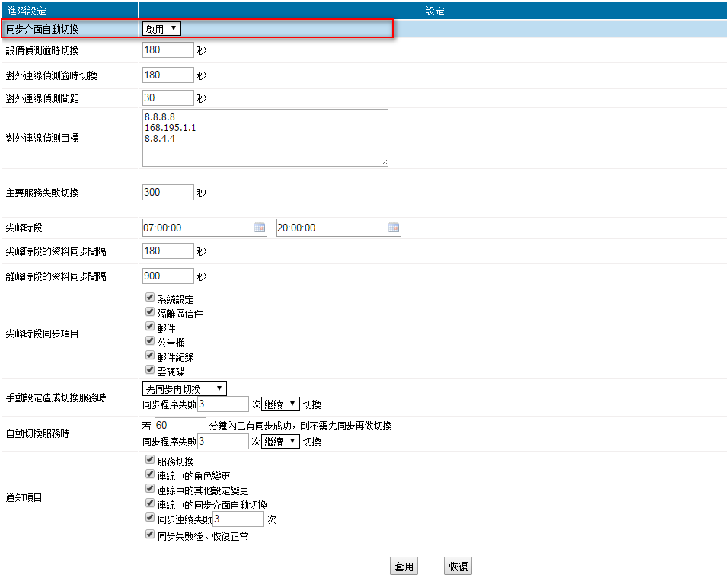Uncheck the 隔離區信件 sync item

150,312
